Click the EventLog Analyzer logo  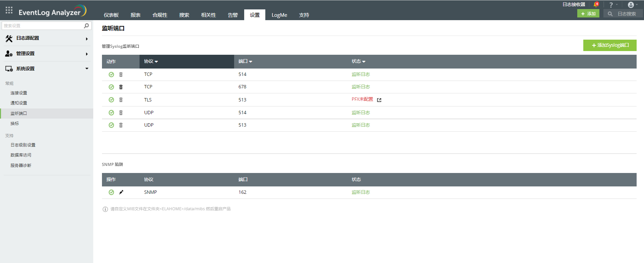52,11
